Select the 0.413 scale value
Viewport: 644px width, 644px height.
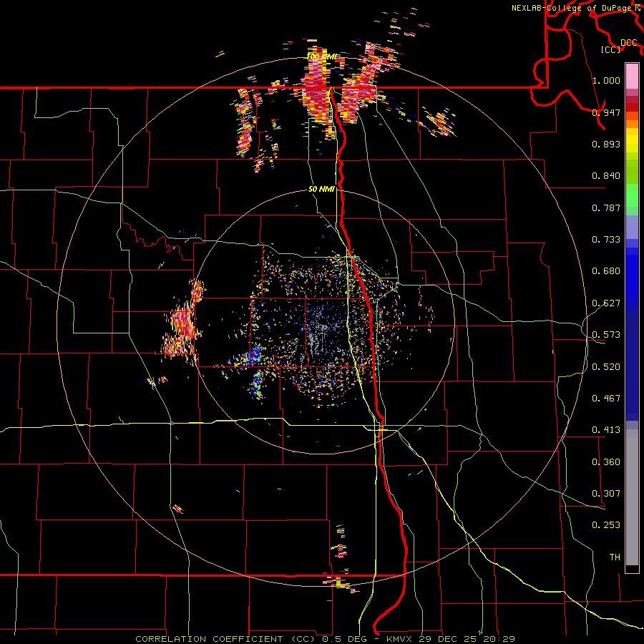point(606,430)
